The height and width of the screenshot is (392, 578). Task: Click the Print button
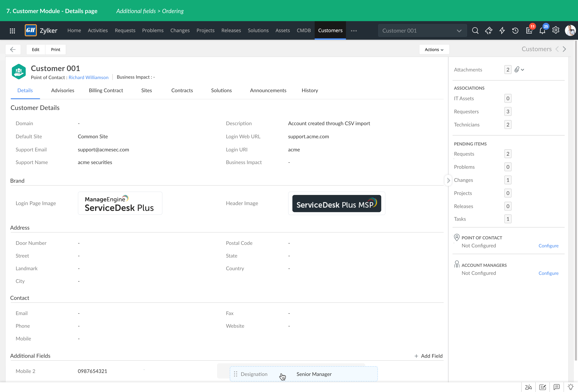55,49
